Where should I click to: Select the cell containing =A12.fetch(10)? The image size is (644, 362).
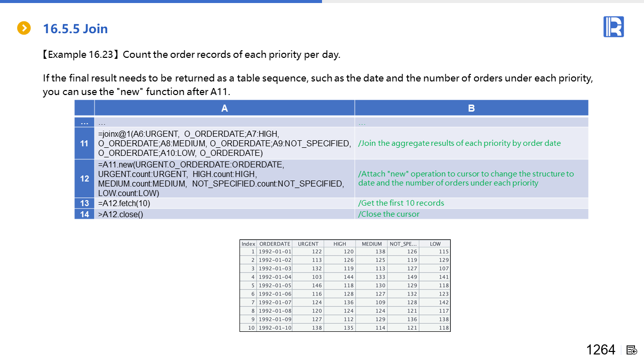[224, 203]
